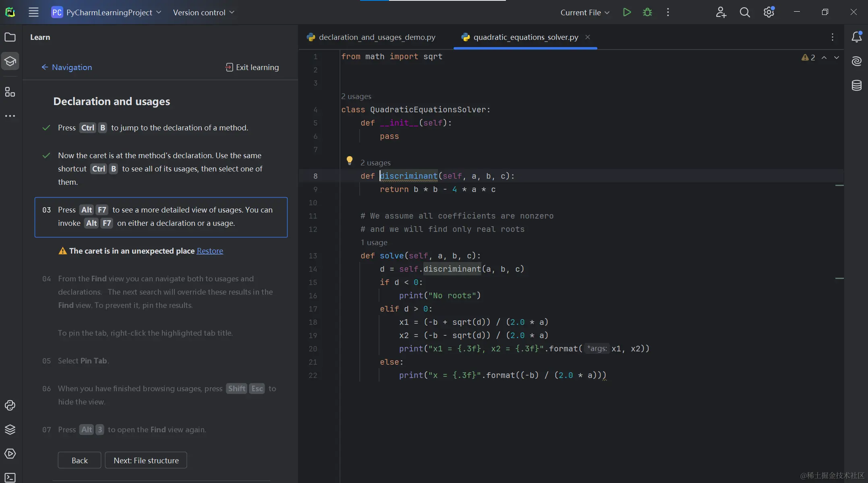Open the PyCharmLearningProject project dropdown
This screenshot has height=483, width=868.
[x=106, y=12]
